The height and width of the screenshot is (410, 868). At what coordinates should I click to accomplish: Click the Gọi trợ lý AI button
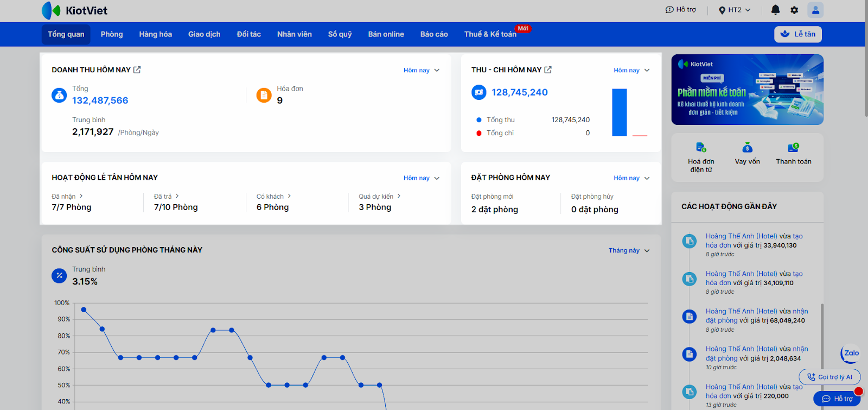(x=829, y=377)
